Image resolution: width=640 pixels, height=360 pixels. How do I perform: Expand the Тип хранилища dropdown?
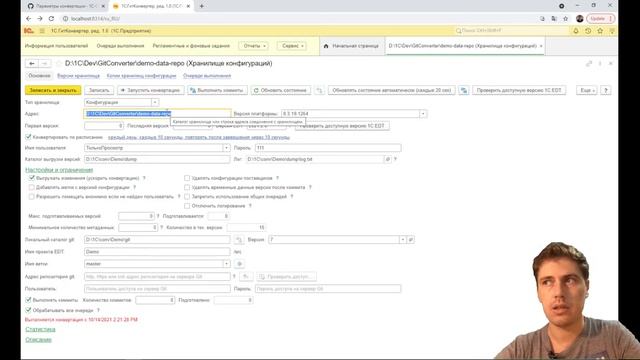point(155,102)
